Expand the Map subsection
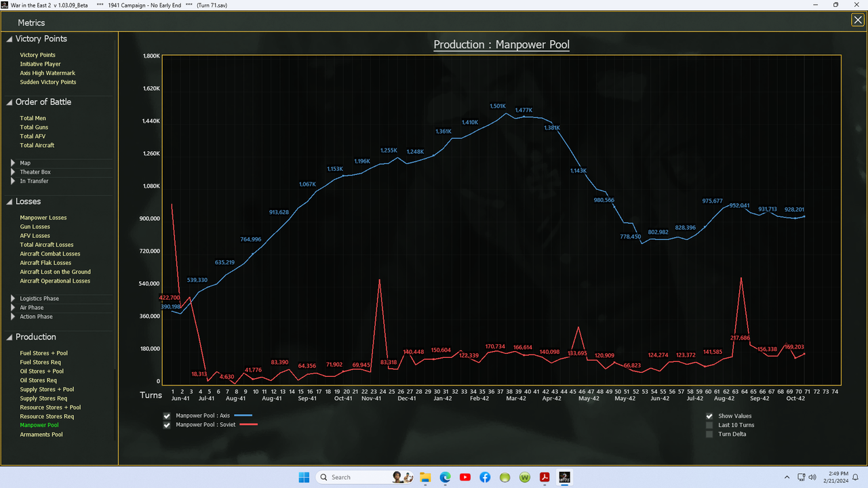Screen dimensions: 868x488 click(x=13, y=163)
